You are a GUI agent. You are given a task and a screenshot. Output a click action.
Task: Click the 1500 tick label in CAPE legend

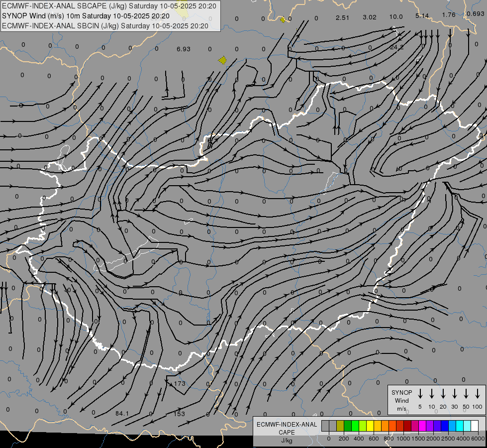[x=418, y=439]
